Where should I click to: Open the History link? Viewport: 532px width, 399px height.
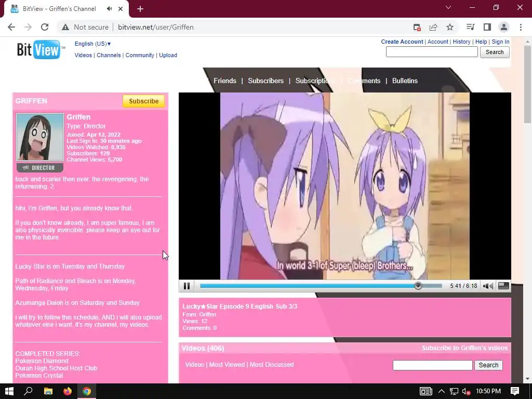461,42
